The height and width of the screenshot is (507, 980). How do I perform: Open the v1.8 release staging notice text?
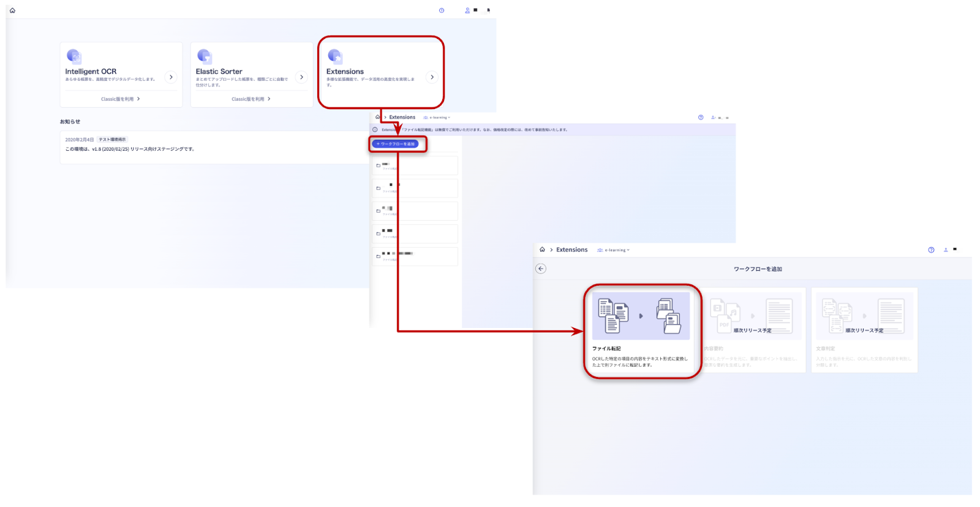click(x=130, y=149)
